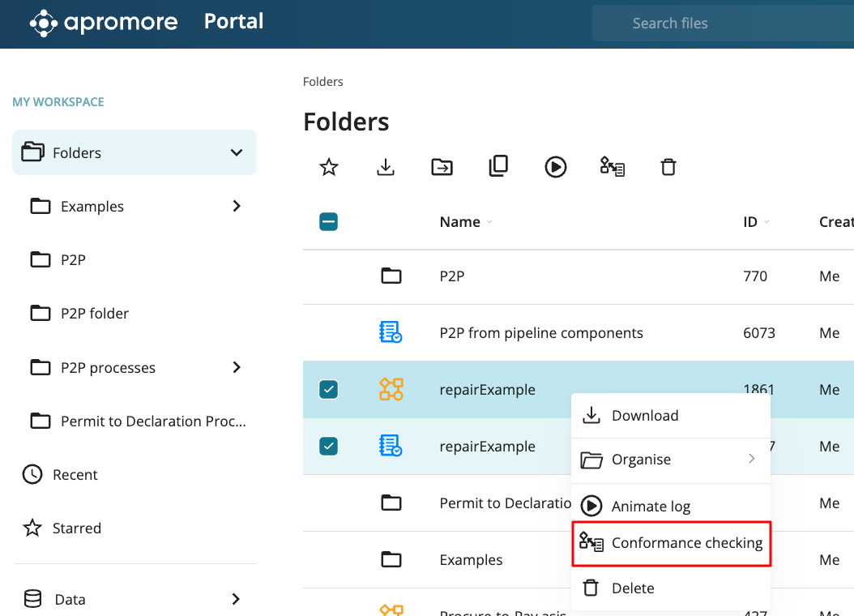Choose Animate log in context menu
854x616 pixels.
point(650,506)
